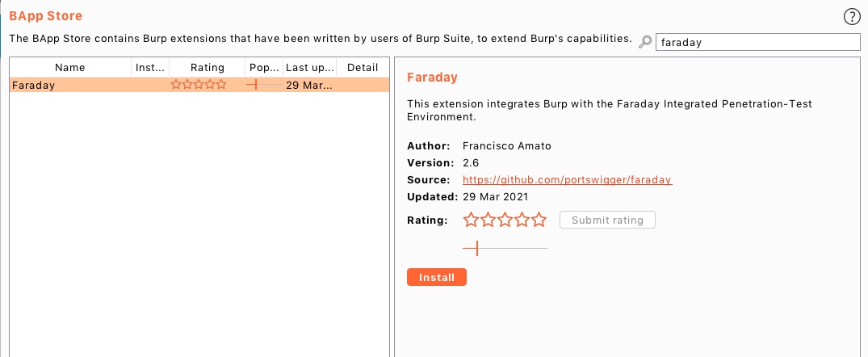This screenshot has height=357, width=868.
Task: Open the github.com/portswigger/faraday source link
Action: pyautogui.click(x=568, y=180)
